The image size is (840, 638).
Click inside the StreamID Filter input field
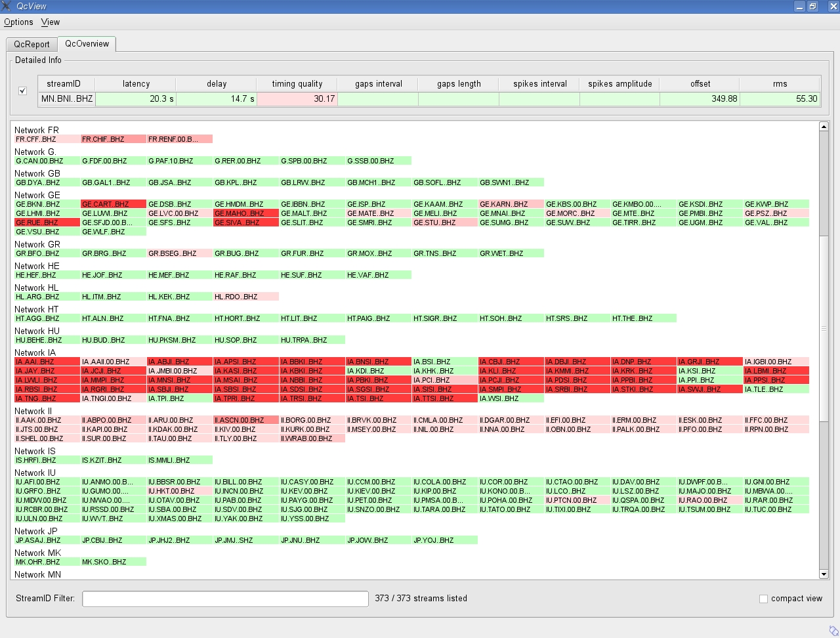225,599
